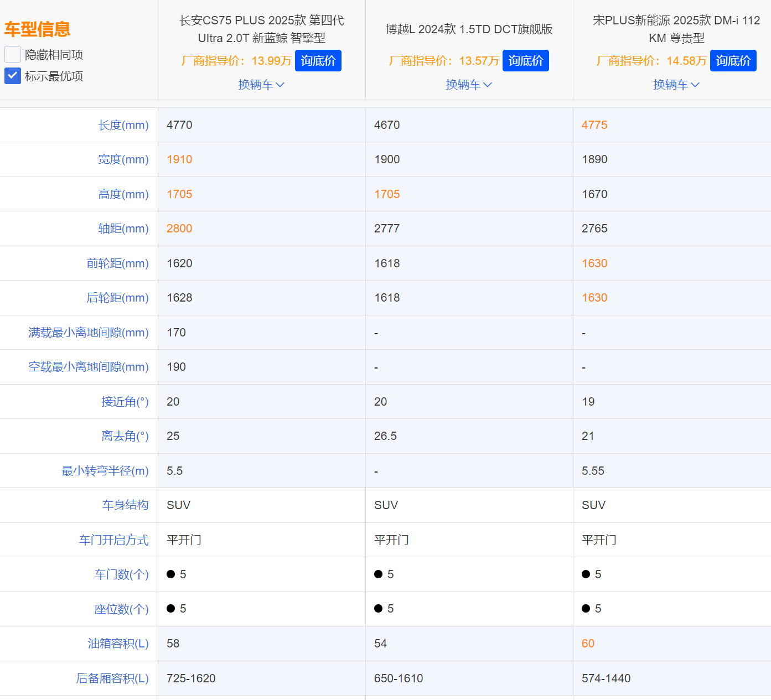The image size is (771, 700).
Task: Click the 厂商指导价: 14.58万 price text
Action: pos(651,61)
